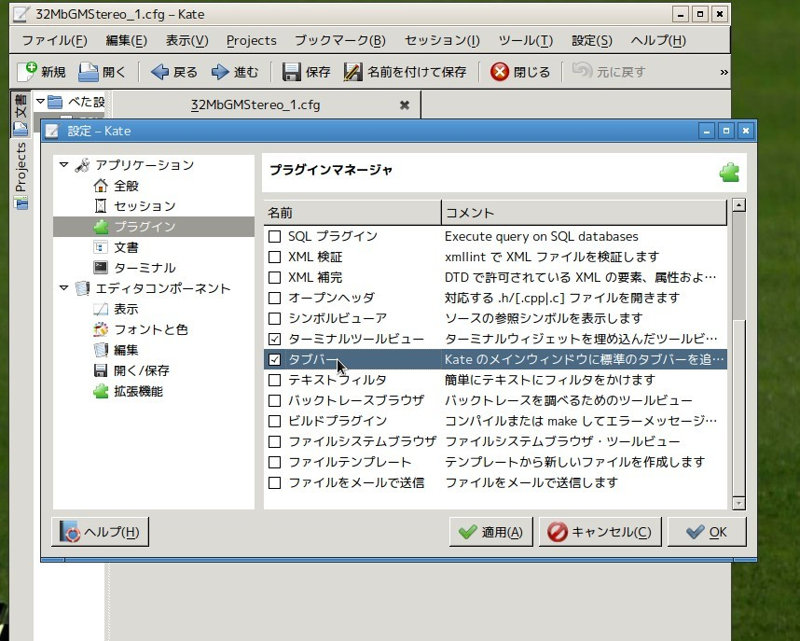Select the テキストフィルタ comment text

tap(550, 380)
